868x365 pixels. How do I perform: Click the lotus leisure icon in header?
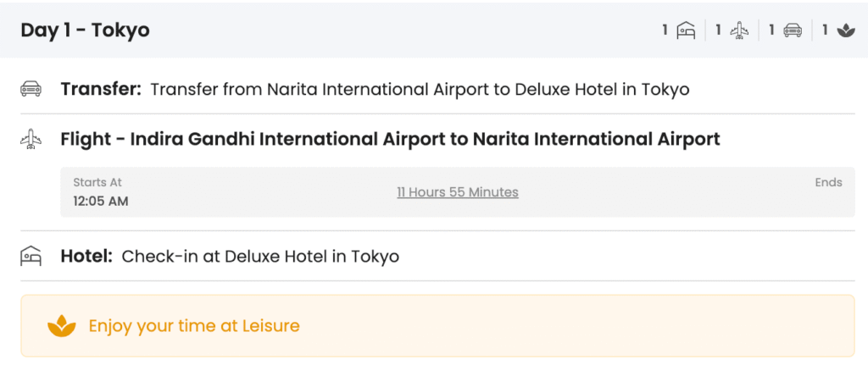846,30
